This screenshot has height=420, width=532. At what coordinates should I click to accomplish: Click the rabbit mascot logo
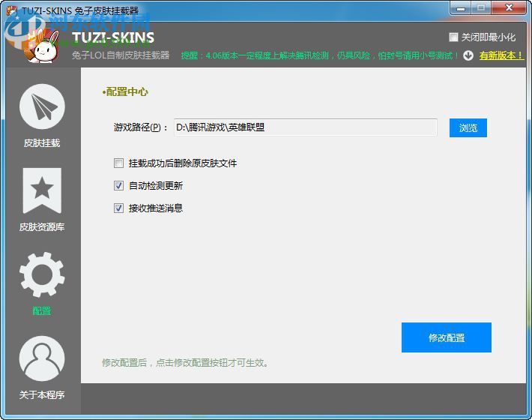[43, 47]
